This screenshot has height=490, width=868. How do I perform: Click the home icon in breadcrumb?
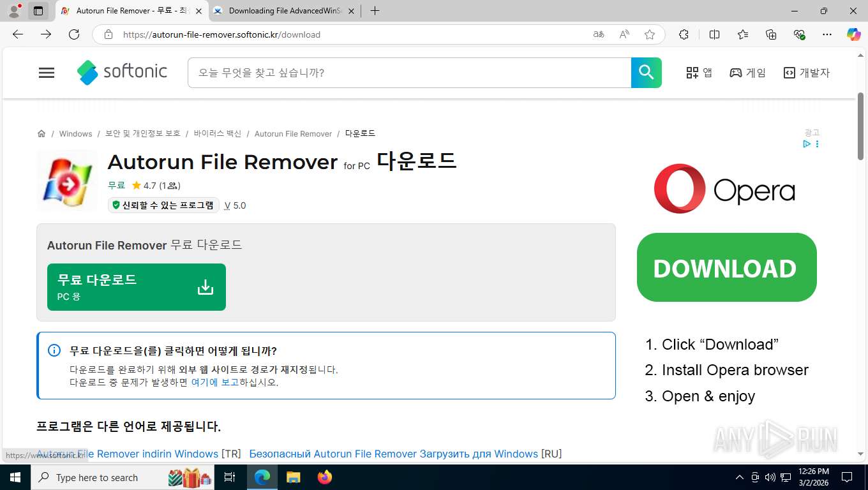coord(41,133)
